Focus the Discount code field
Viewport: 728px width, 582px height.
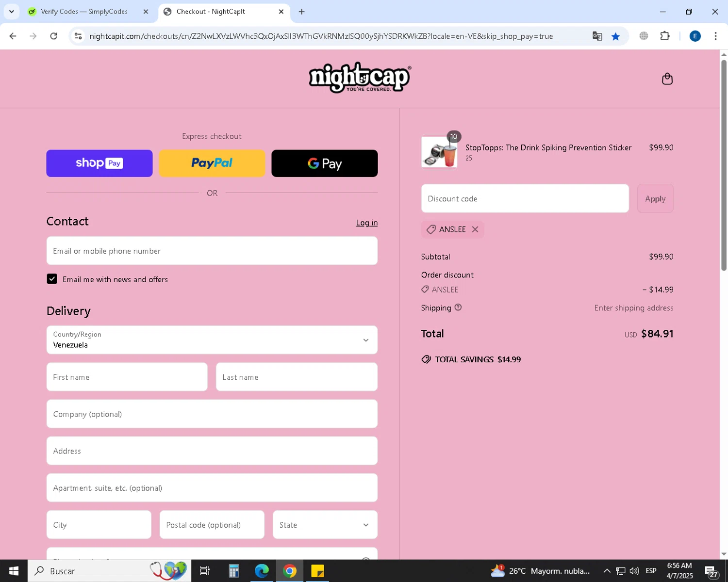click(525, 198)
